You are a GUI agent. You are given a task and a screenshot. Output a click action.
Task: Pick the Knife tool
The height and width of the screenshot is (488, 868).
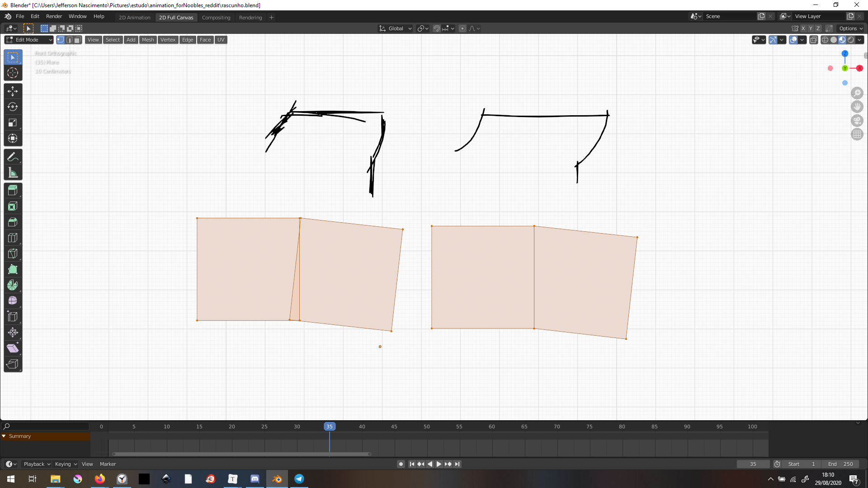[x=13, y=253]
